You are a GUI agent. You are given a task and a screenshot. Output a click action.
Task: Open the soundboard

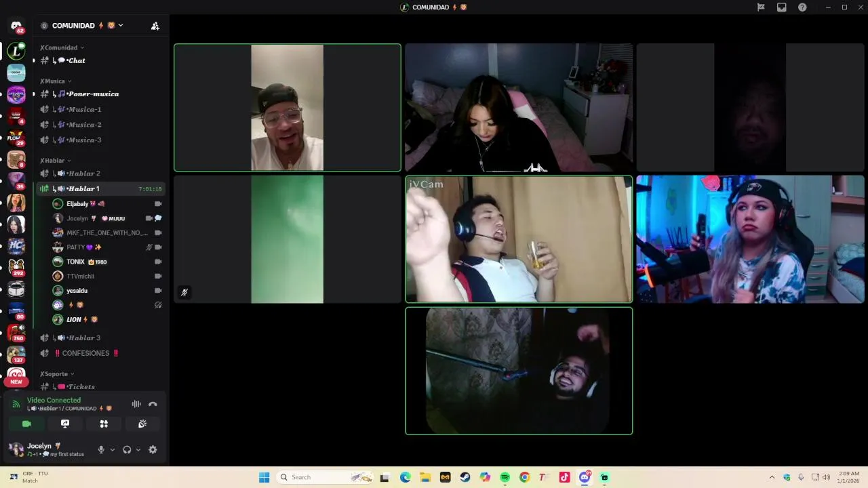point(142,424)
